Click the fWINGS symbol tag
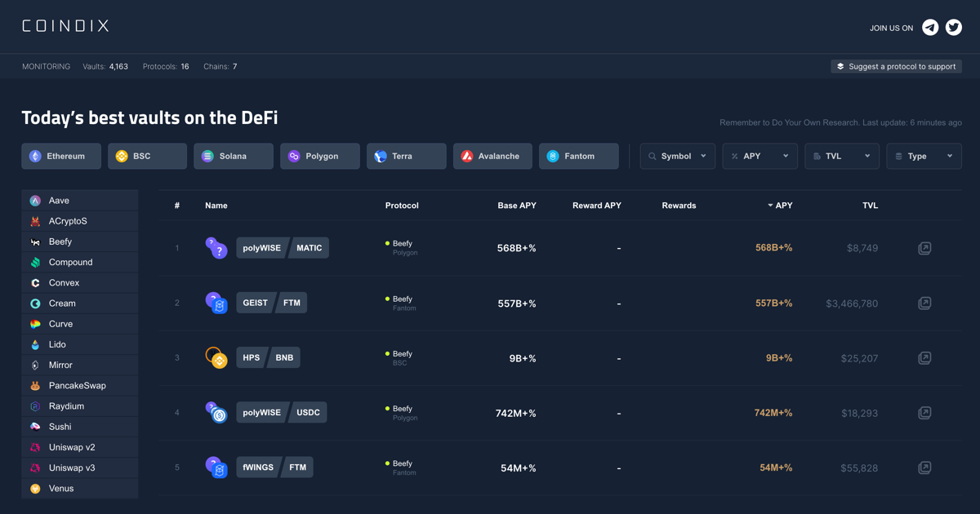 coord(259,467)
